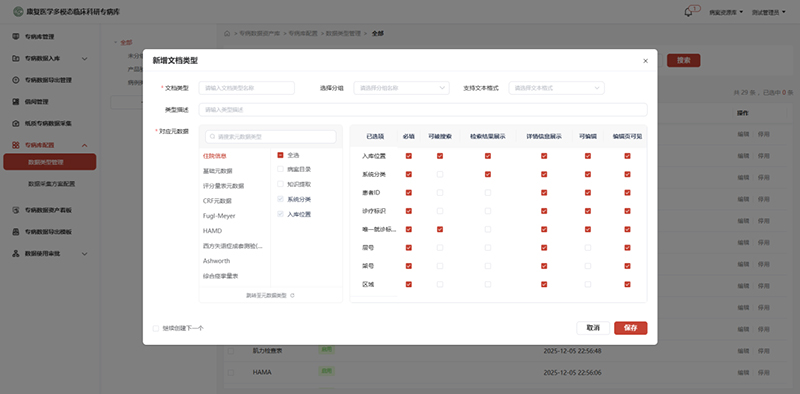Toggle 可被搜索 checkbox for 系统分类 row
This screenshot has height=394, width=800.
click(440, 175)
